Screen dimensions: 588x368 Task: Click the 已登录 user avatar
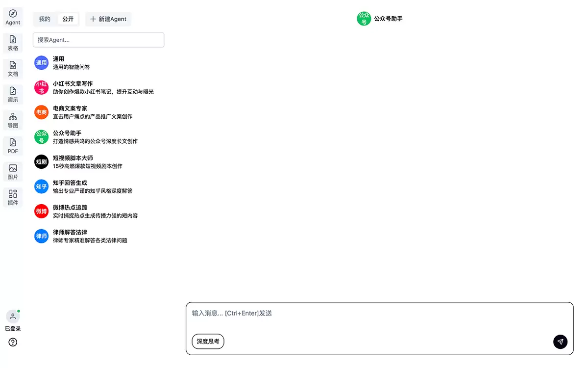coord(13,316)
